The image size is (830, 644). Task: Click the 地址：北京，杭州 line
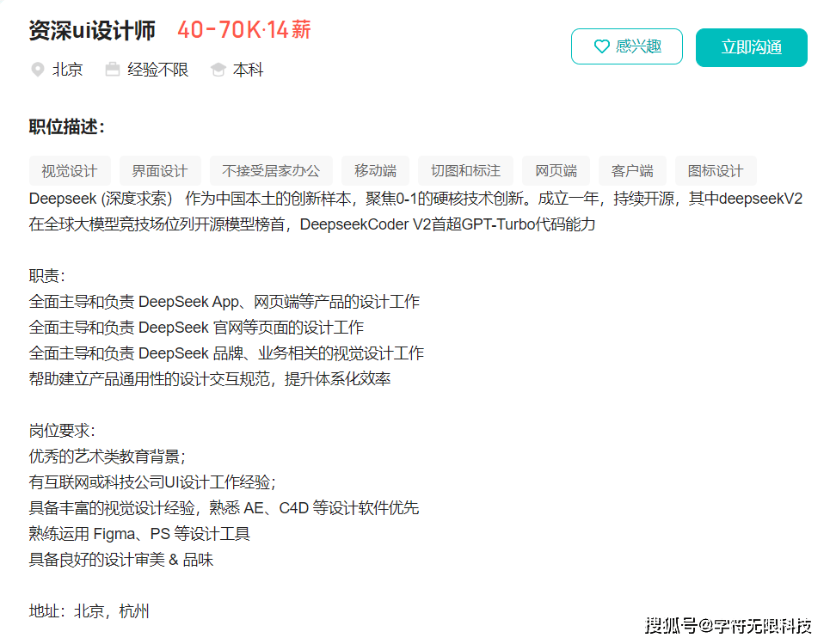pyautogui.click(x=89, y=611)
